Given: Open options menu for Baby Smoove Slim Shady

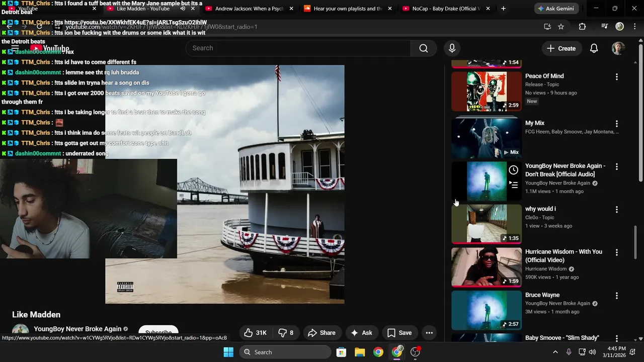Looking at the screenshot, I should pyautogui.click(x=617, y=338).
